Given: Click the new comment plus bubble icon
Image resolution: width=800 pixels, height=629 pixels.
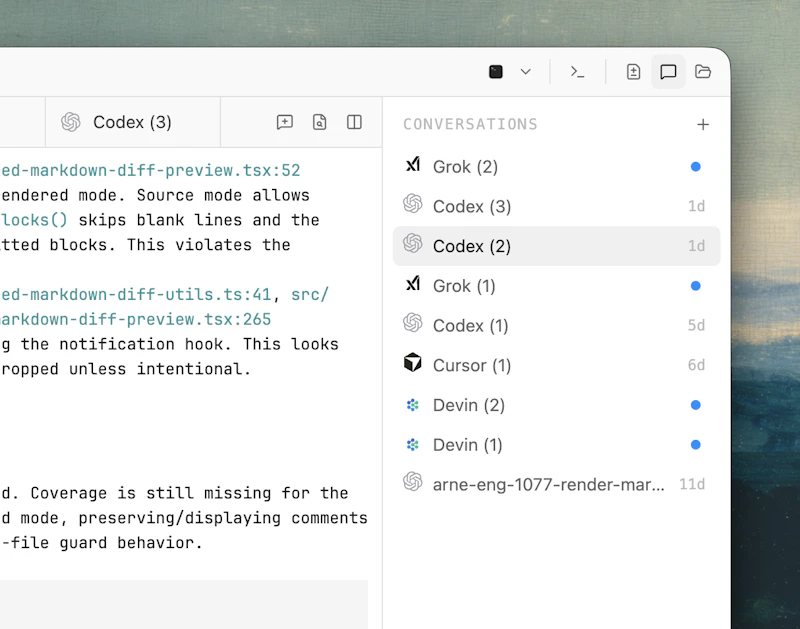Looking at the screenshot, I should 285,122.
